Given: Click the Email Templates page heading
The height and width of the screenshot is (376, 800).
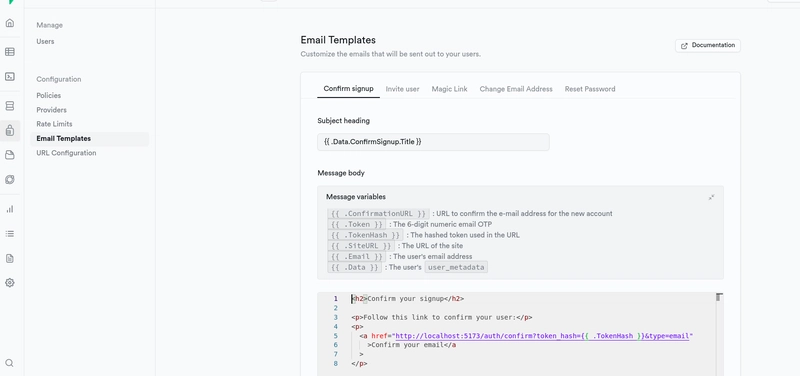Looking at the screenshot, I should click(338, 40).
